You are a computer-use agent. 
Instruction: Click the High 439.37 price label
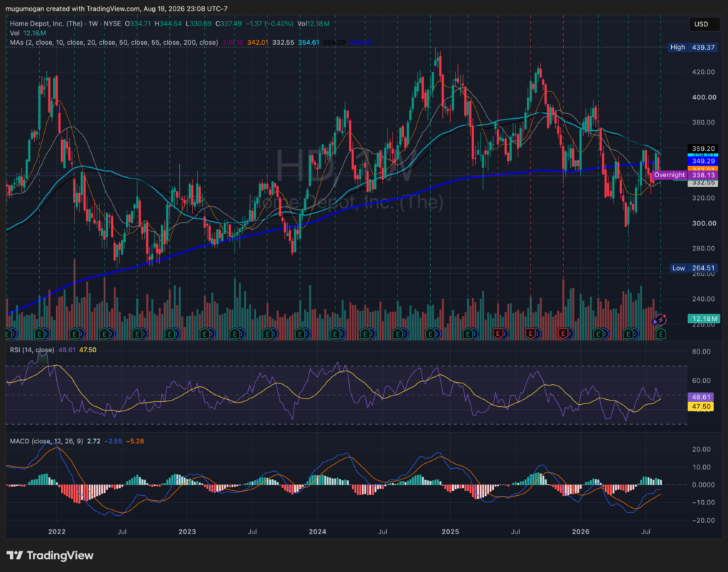pyautogui.click(x=692, y=48)
